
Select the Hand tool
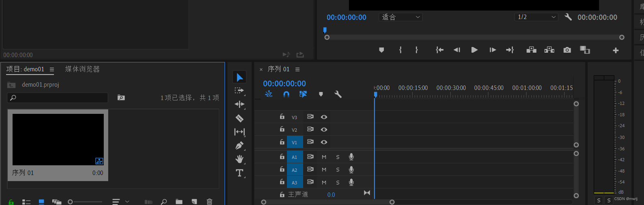point(240,159)
